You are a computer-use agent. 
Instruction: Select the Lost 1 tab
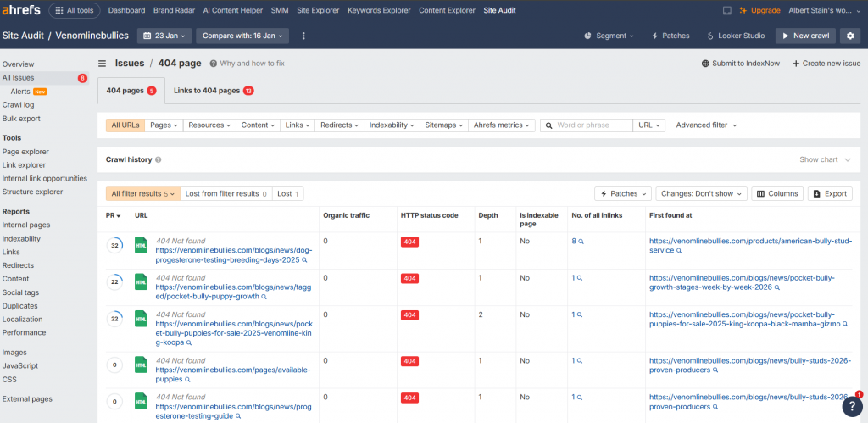pos(288,194)
